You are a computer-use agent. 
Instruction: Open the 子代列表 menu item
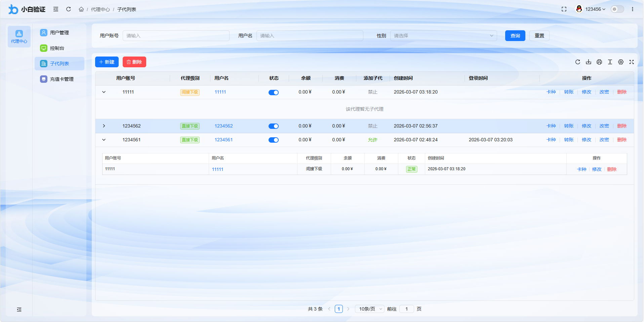59,63
